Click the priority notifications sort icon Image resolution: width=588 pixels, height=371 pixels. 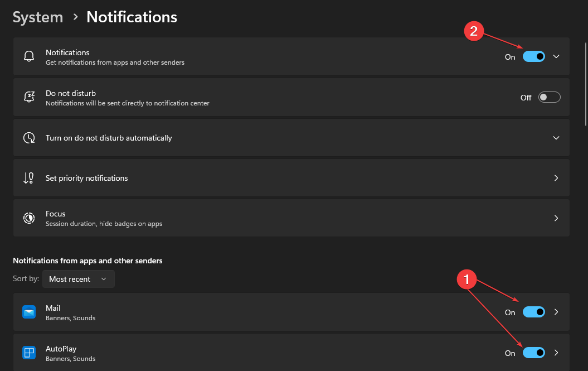(29, 178)
